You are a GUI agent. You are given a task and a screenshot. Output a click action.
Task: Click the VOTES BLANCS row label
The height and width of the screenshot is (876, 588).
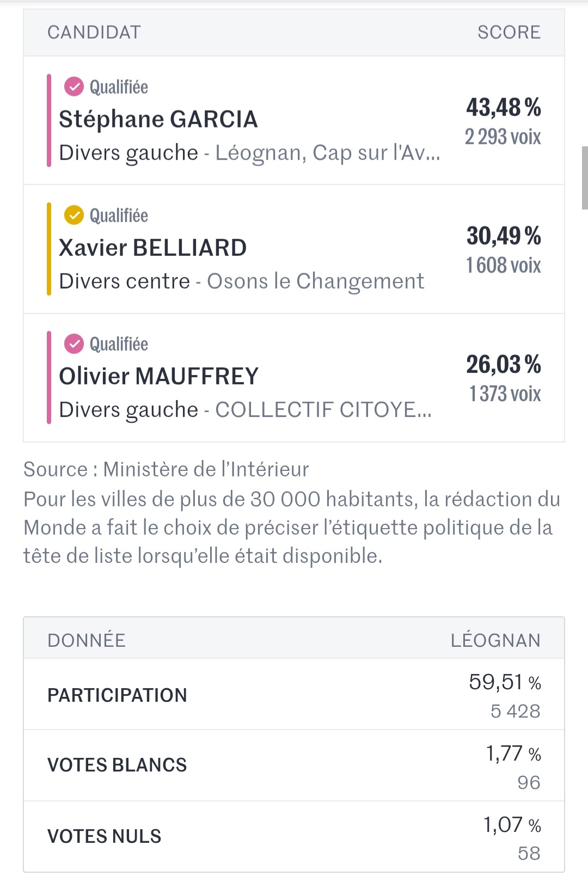[x=117, y=765]
